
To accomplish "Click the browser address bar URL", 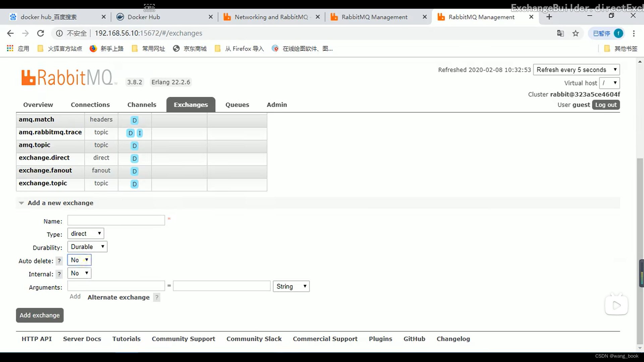I will tap(148, 33).
